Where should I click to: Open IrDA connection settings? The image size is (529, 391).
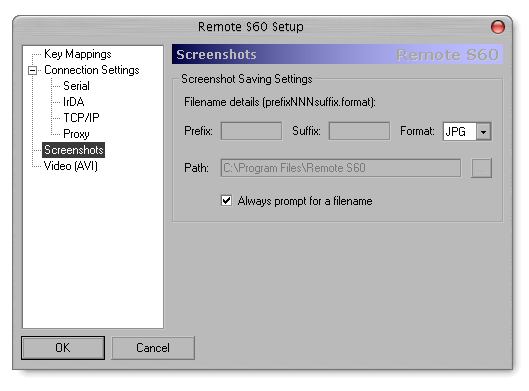(x=74, y=102)
